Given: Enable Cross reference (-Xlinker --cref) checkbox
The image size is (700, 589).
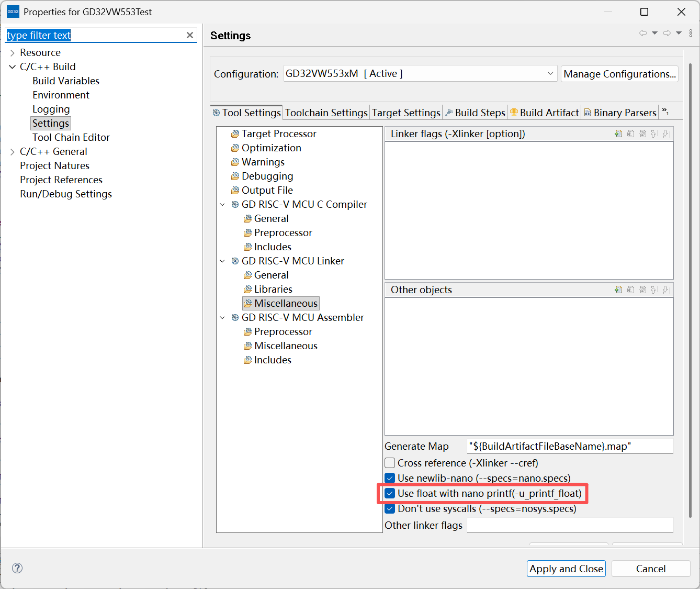Looking at the screenshot, I should [x=390, y=463].
